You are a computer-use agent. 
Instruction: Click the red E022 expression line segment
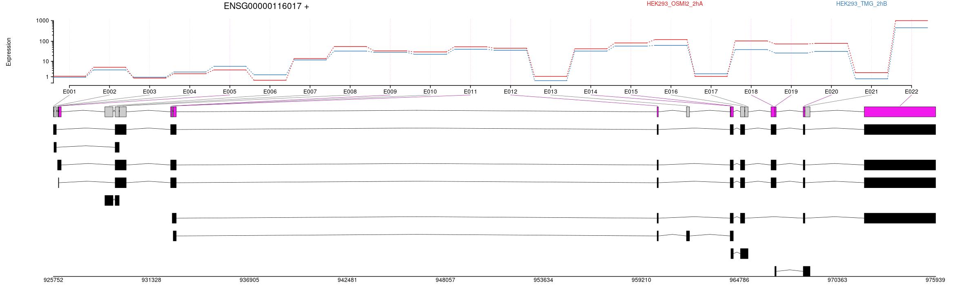point(911,20)
